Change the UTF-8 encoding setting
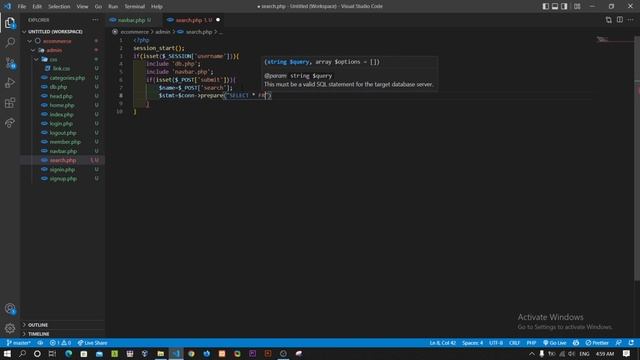This screenshot has height=360, width=640. pos(496,343)
